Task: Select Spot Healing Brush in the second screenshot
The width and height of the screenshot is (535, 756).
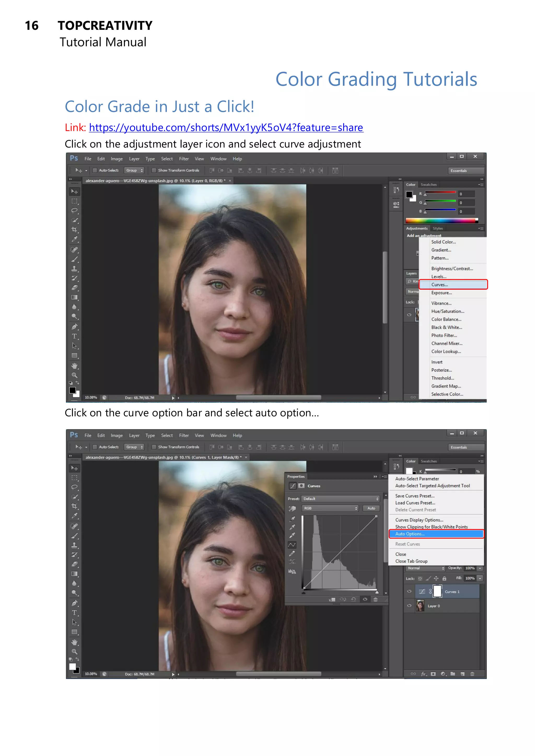Action: [x=74, y=526]
